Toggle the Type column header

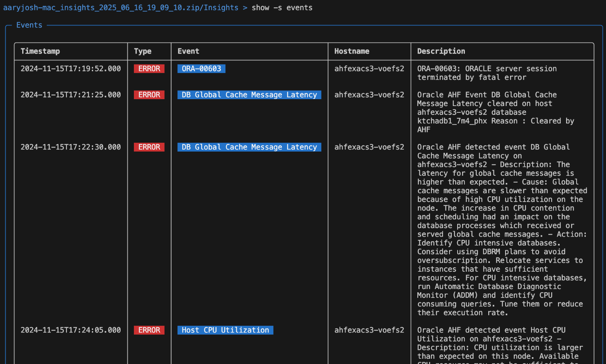click(143, 51)
